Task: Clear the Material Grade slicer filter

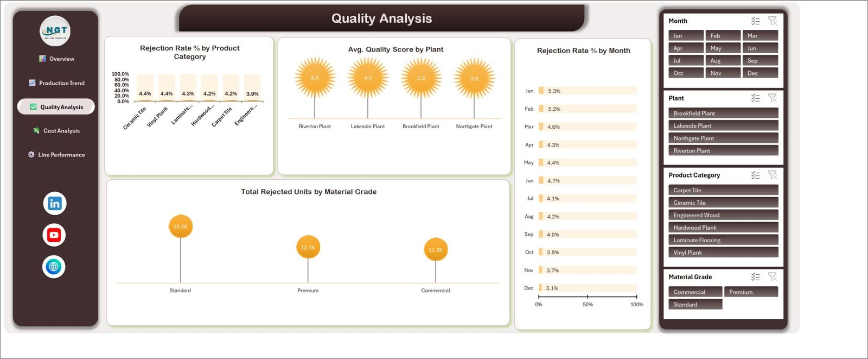Action: tap(773, 277)
